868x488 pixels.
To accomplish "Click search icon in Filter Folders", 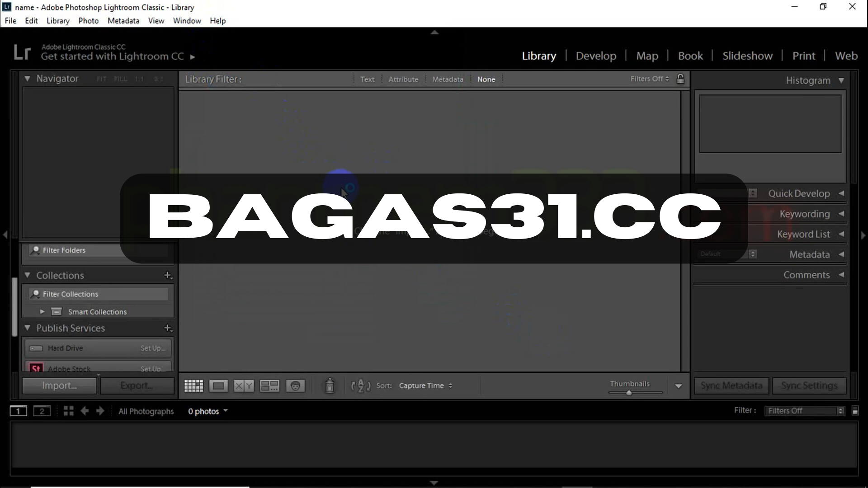I will tap(35, 250).
